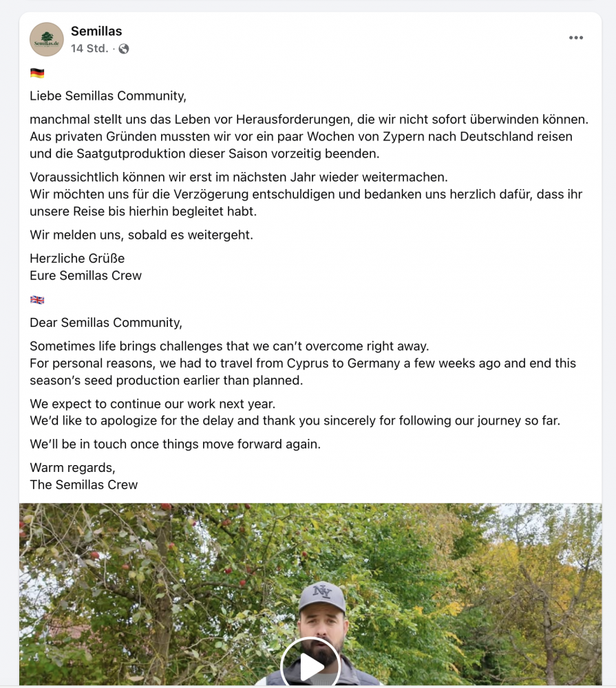
Task: Click the "Herzliche Grüße" text line
Action: (x=77, y=259)
